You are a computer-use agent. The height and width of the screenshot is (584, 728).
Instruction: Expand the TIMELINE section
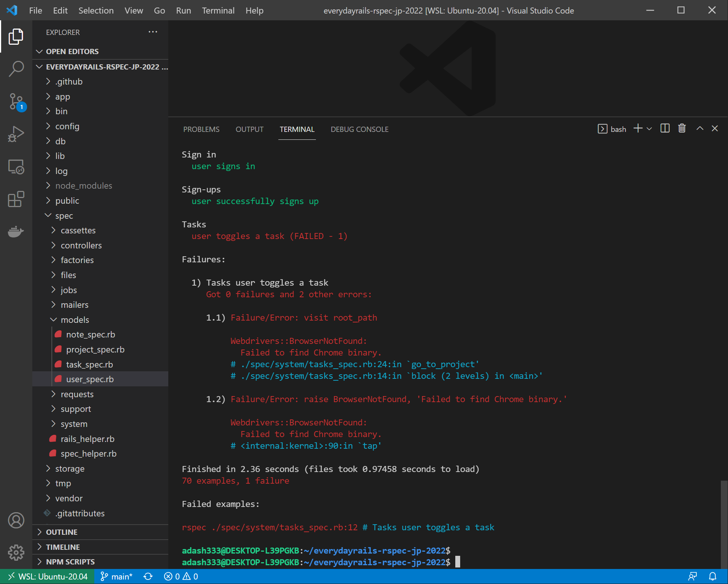coord(100,547)
